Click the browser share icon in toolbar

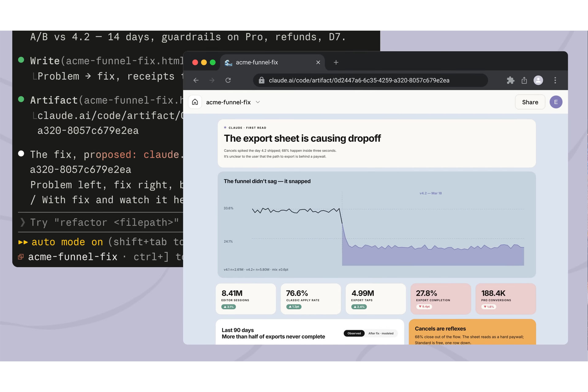[x=524, y=80]
